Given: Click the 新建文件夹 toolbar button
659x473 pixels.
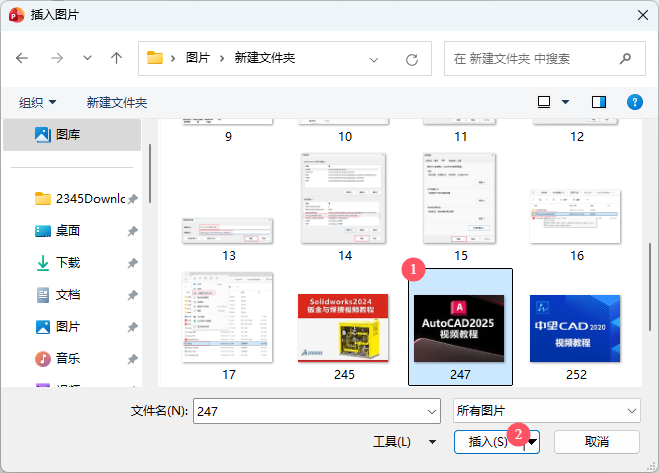Looking at the screenshot, I should point(117,102).
